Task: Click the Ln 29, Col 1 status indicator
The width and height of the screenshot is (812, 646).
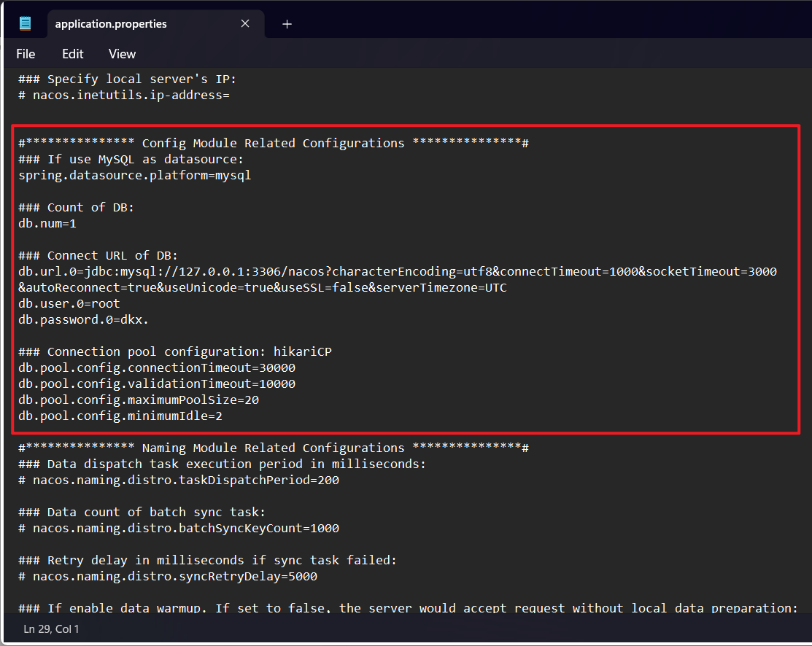Action: pyautogui.click(x=51, y=629)
